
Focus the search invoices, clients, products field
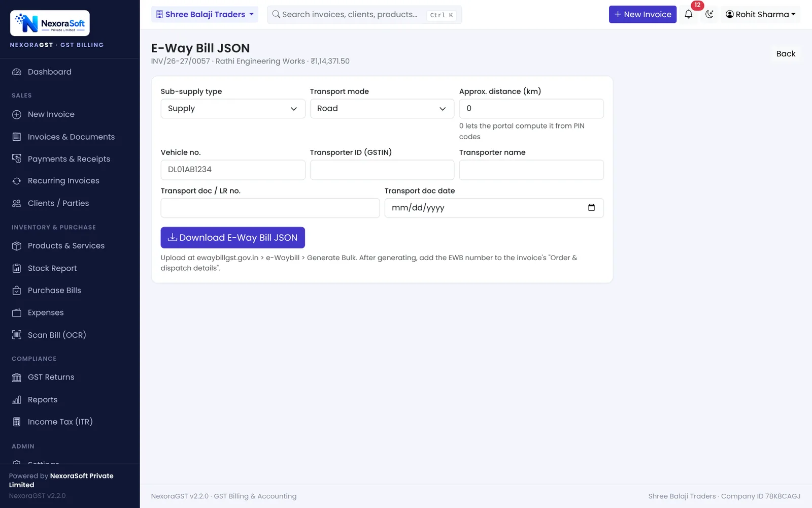(364, 14)
